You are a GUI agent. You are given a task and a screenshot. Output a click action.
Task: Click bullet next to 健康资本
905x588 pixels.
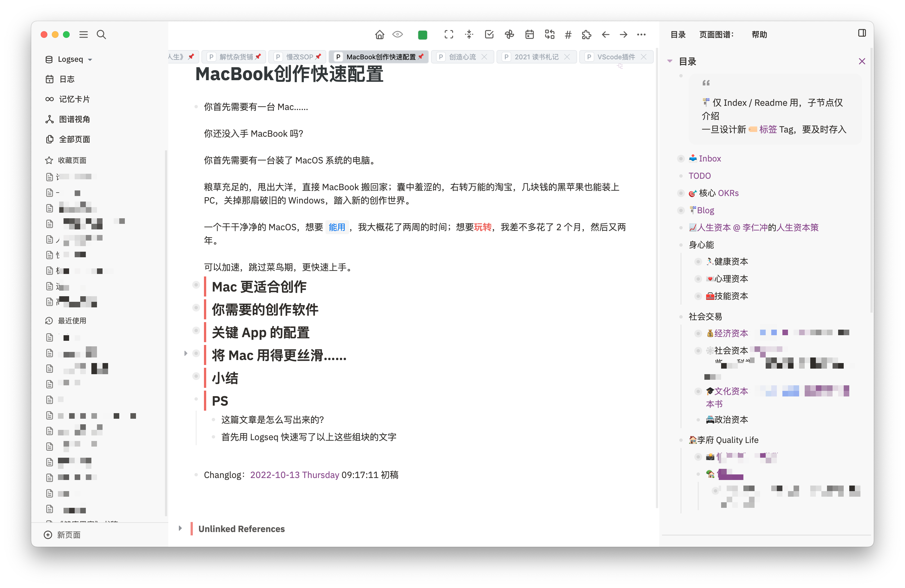click(x=698, y=261)
